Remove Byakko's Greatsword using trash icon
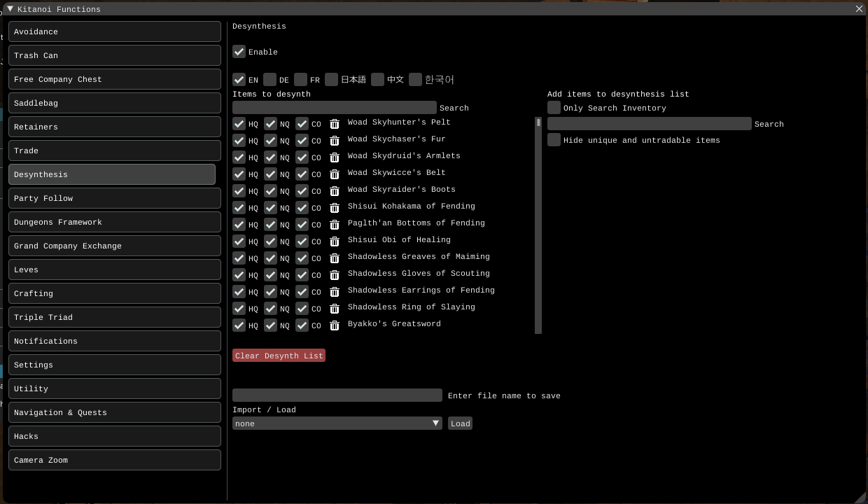Image resolution: width=868 pixels, height=504 pixels. click(x=335, y=325)
